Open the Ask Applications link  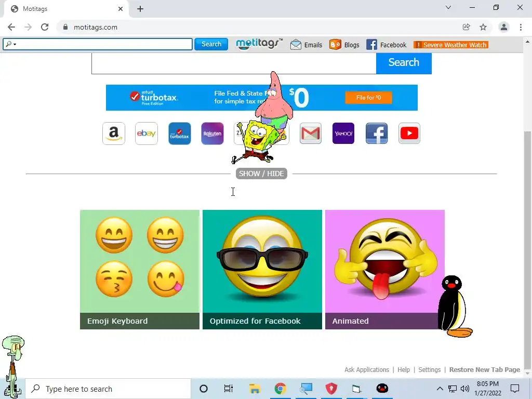[x=367, y=369]
